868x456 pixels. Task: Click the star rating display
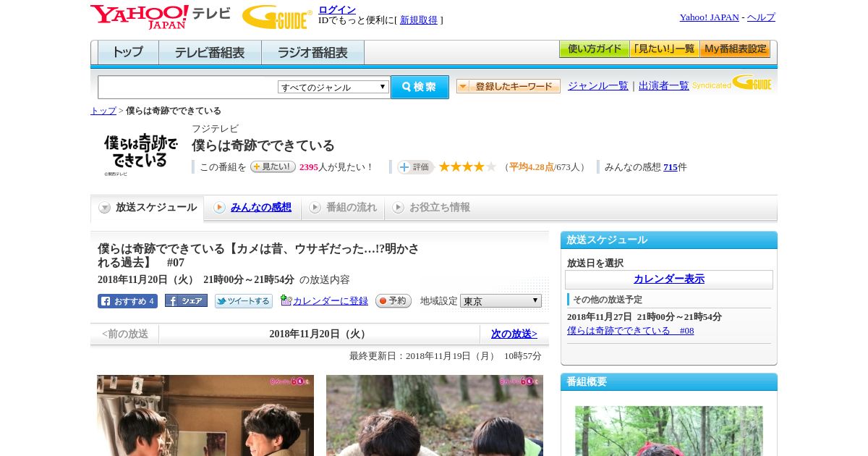(467, 166)
